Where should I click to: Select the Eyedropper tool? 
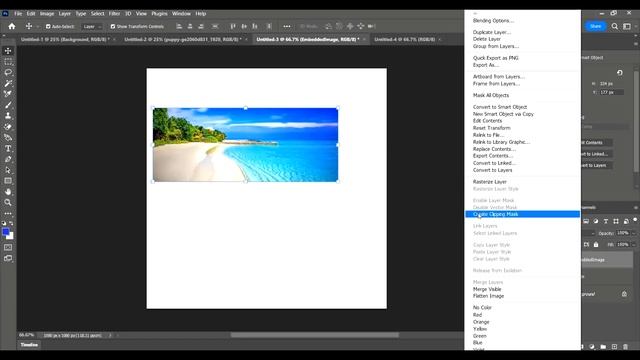(x=8, y=94)
